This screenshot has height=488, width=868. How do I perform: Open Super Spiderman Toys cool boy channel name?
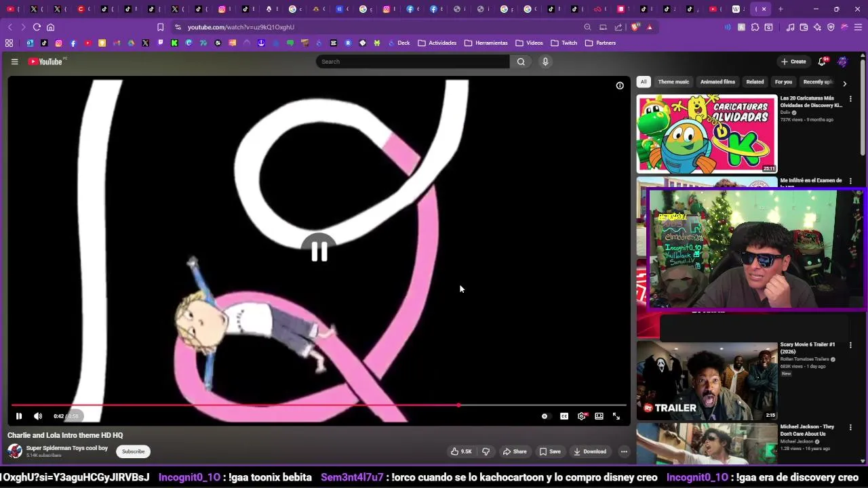(67, 448)
